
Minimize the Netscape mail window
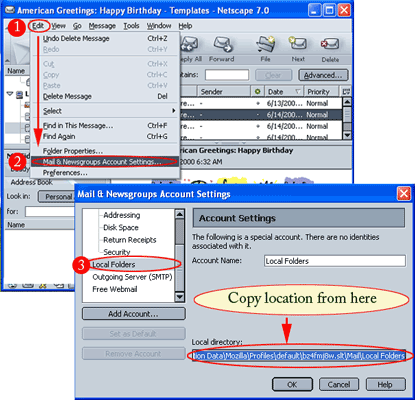[314, 10]
